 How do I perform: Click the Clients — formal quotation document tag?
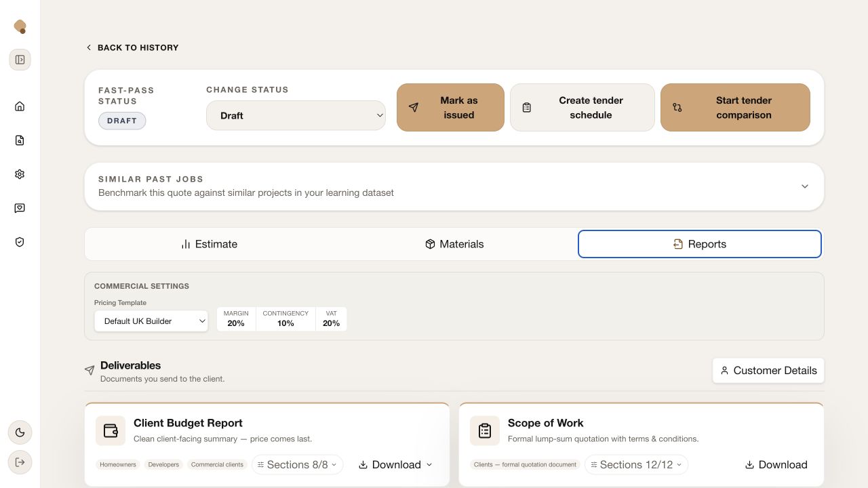tap(525, 465)
